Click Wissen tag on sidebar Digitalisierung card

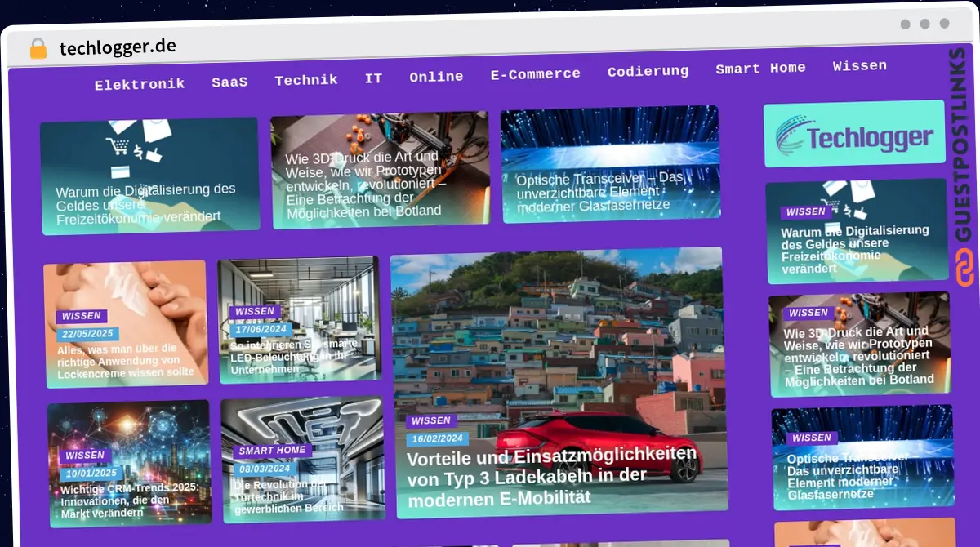(805, 211)
